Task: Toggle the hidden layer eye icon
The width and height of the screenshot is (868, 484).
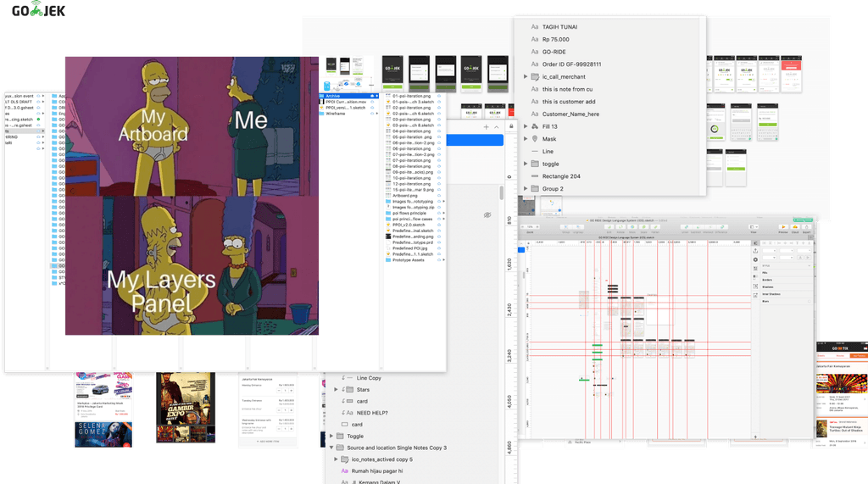Action: [487, 214]
